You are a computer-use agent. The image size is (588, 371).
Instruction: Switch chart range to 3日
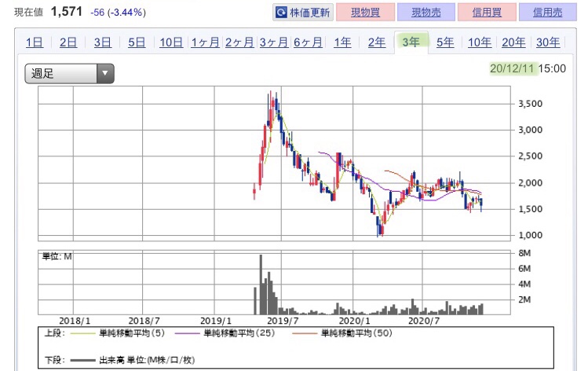pos(102,42)
